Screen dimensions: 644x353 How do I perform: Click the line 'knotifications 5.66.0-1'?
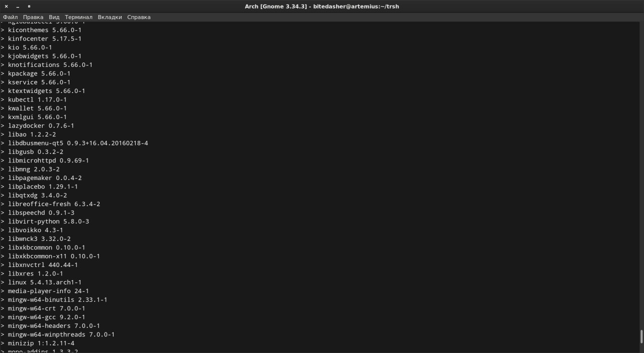tap(50, 65)
